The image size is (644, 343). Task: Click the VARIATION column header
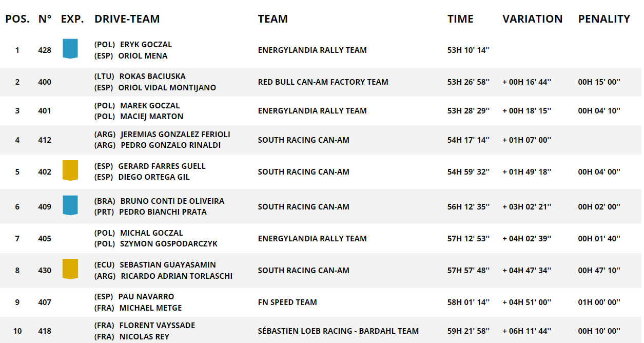click(532, 19)
